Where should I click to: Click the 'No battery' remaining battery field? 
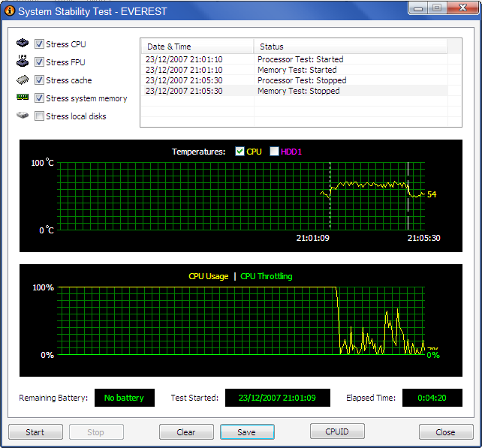(x=125, y=398)
